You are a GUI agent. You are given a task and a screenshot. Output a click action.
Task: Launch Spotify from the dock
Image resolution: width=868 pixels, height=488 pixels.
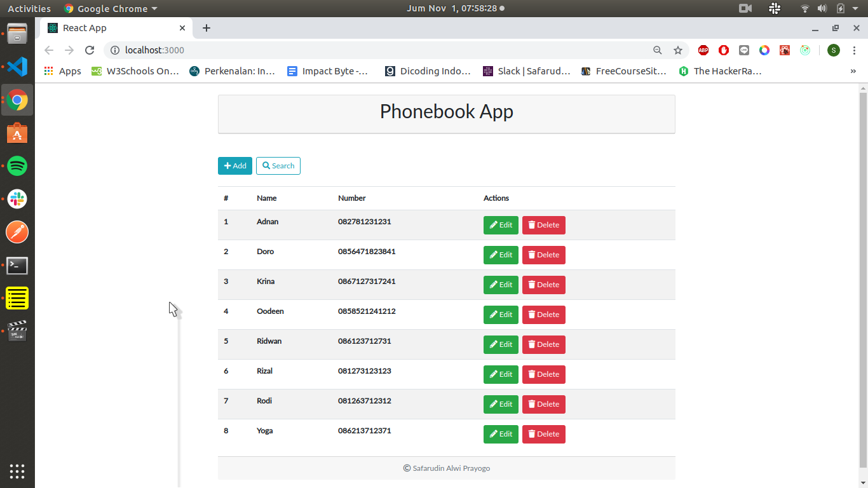(17, 166)
